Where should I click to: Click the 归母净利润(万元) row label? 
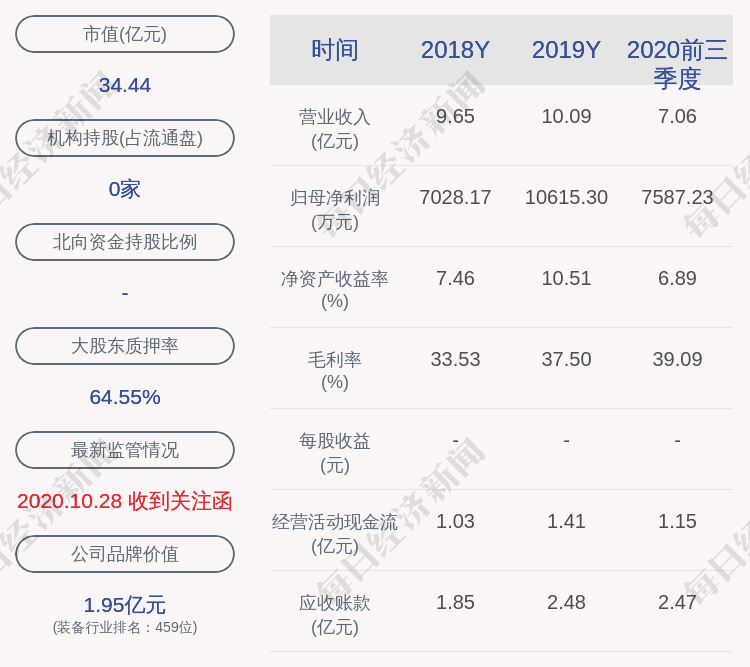[335, 210]
